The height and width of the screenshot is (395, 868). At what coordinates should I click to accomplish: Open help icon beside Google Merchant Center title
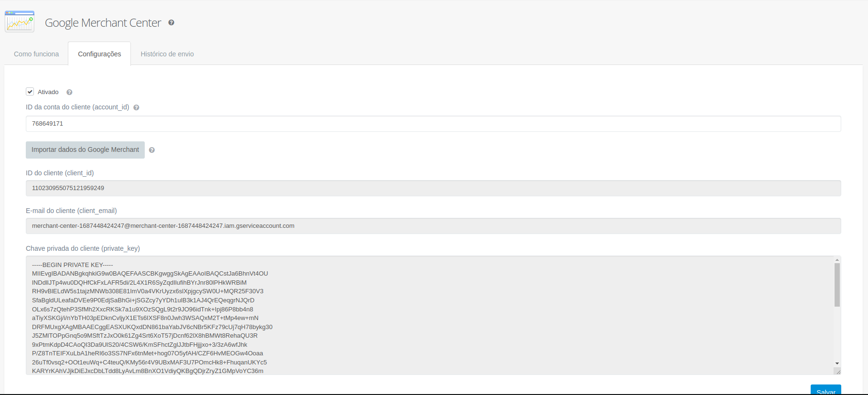tap(171, 22)
